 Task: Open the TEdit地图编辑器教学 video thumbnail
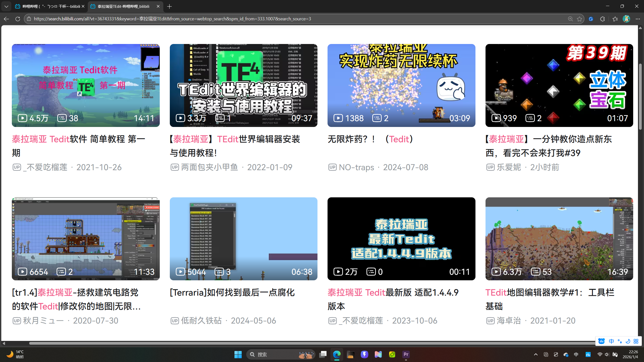(x=559, y=239)
